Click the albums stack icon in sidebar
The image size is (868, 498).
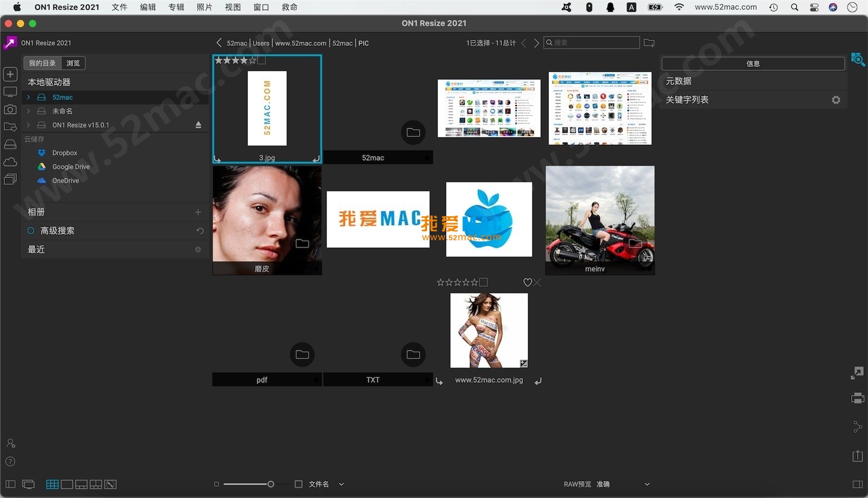click(x=10, y=179)
